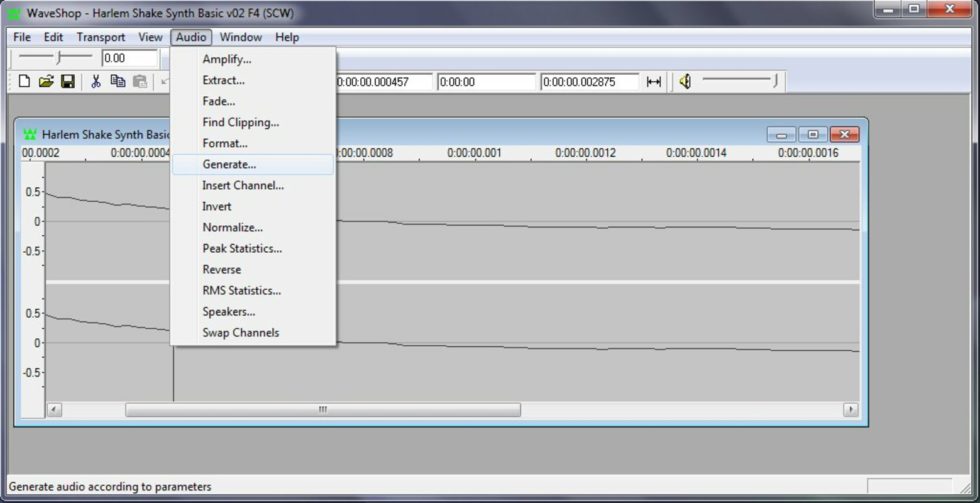Screen dimensions: 980x503
Task: Click the highlighted Generate... entry
Action: (253, 164)
